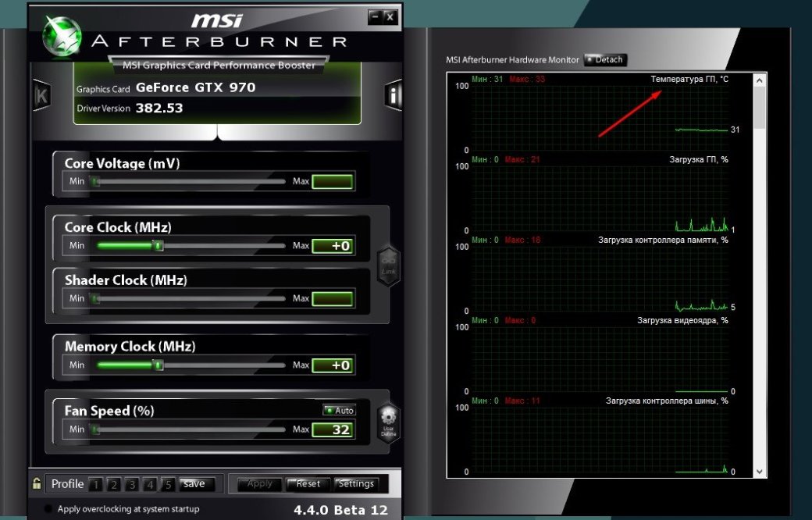Enable Auto fan speed mode

339,410
